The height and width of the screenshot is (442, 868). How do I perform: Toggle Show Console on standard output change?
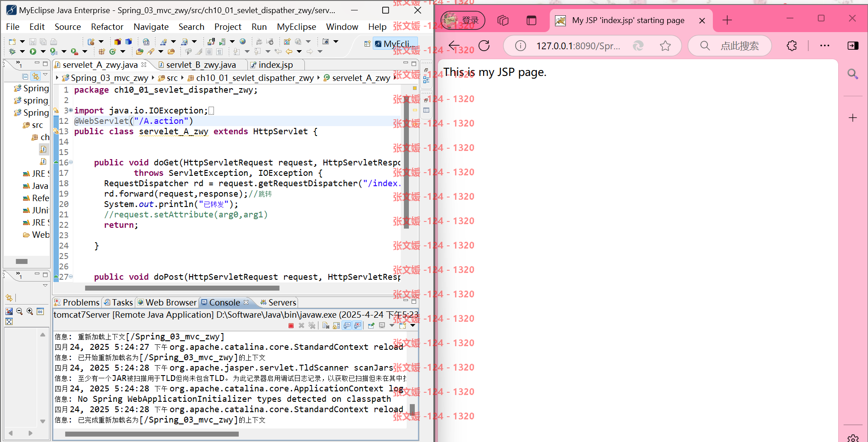(347, 325)
